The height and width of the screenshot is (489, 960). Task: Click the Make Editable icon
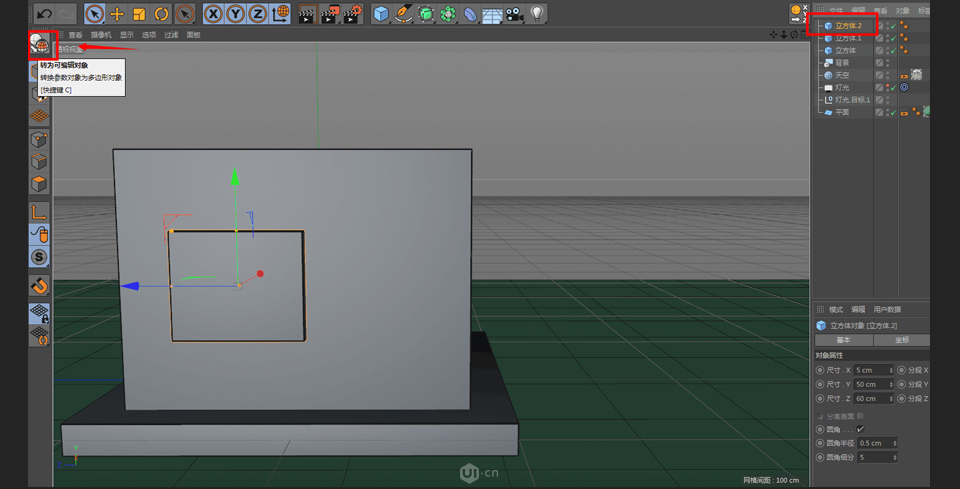pyautogui.click(x=39, y=44)
